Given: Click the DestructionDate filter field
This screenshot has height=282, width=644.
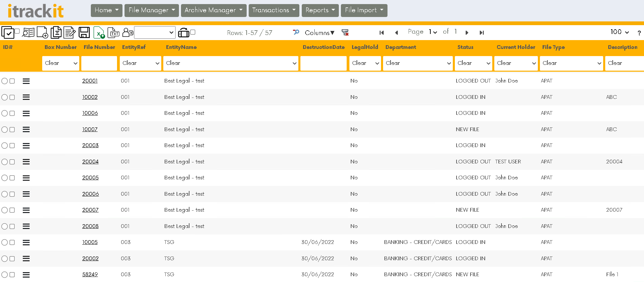Looking at the screenshot, I should pyautogui.click(x=324, y=63).
